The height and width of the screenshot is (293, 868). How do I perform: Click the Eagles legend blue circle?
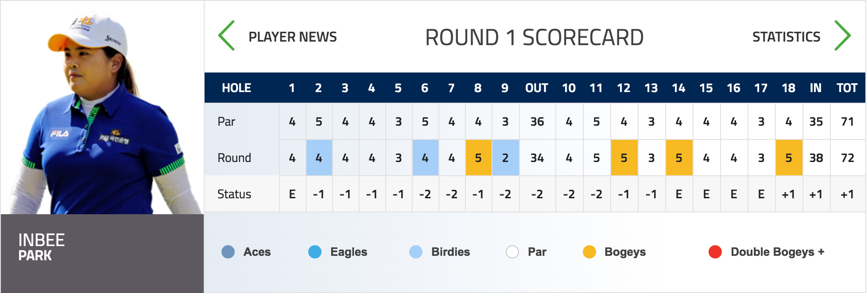(315, 252)
